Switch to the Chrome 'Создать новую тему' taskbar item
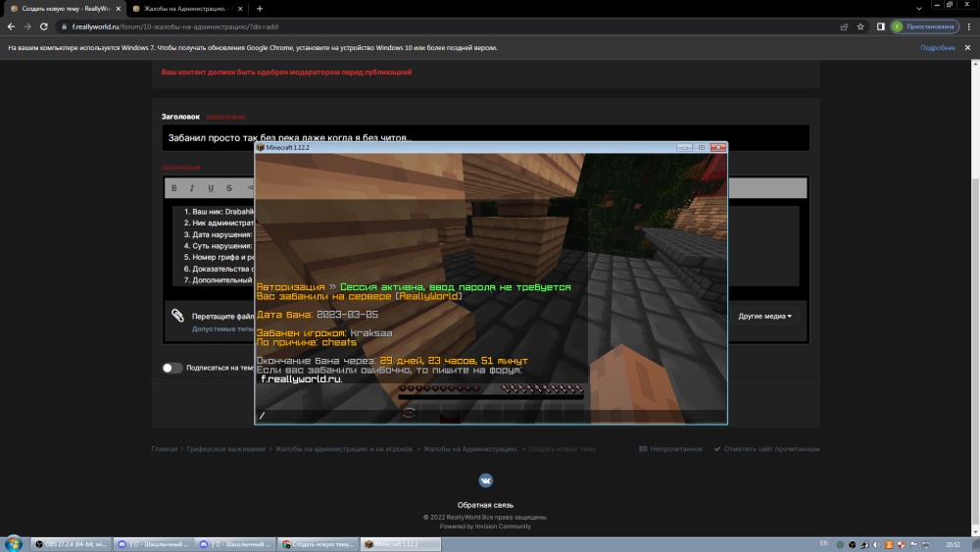 tap(318, 544)
